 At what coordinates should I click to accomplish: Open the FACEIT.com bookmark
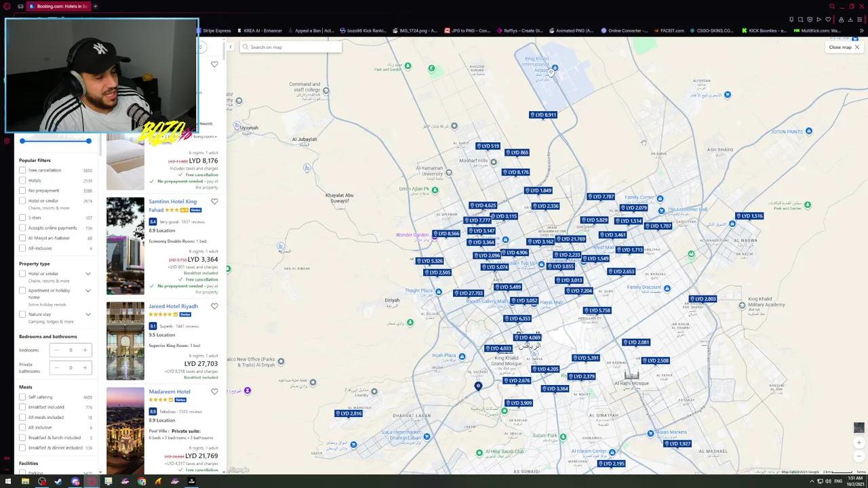668,30
